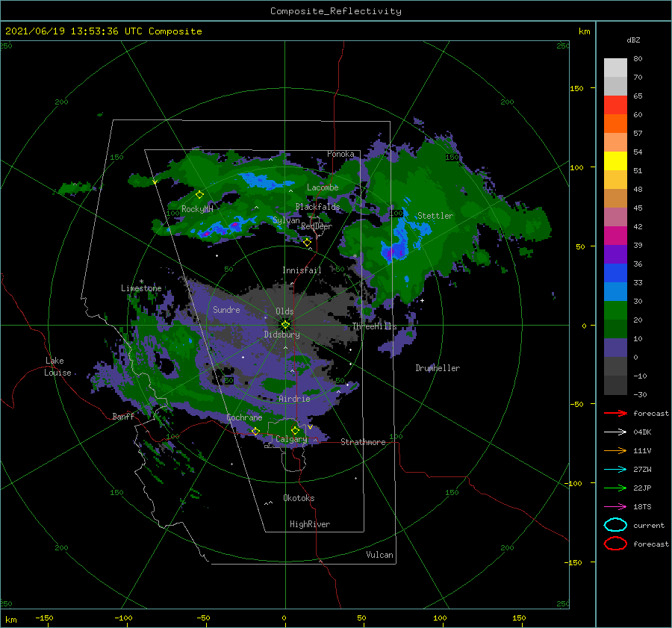Screen dimensions: 672x628
Task: Click the RockyMH label
Action: tap(197, 209)
